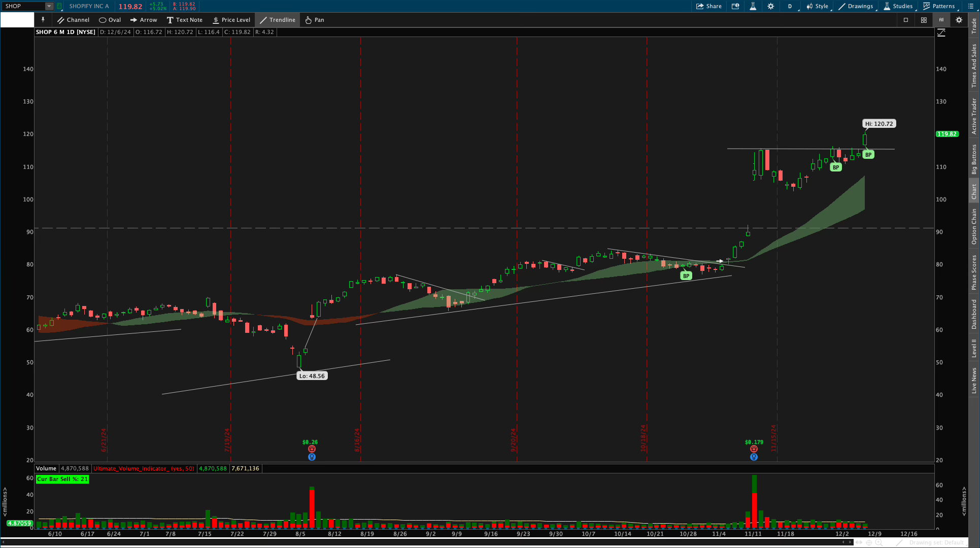Toggle the Trendline drawing tool
Image resolution: width=980 pixels, height=548 pixels.
[277, 20]
